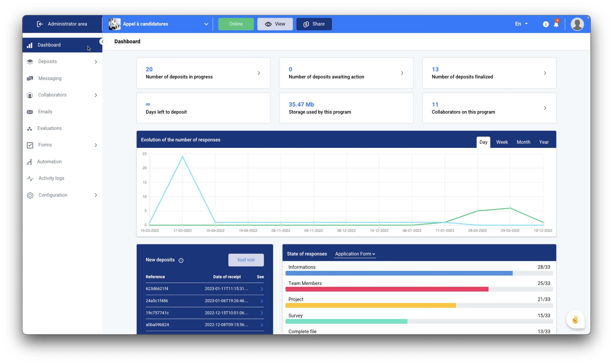Click the Share button

point(314,24)
